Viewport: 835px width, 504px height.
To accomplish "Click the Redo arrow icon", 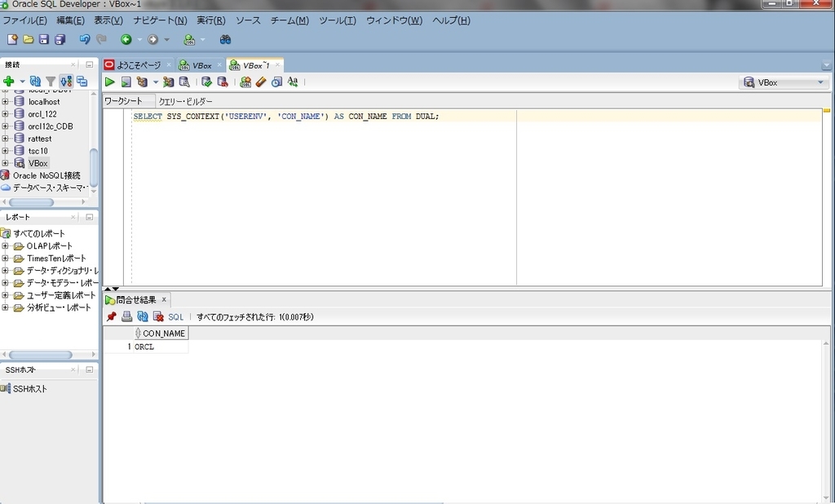I will click(x=101, y=39).
